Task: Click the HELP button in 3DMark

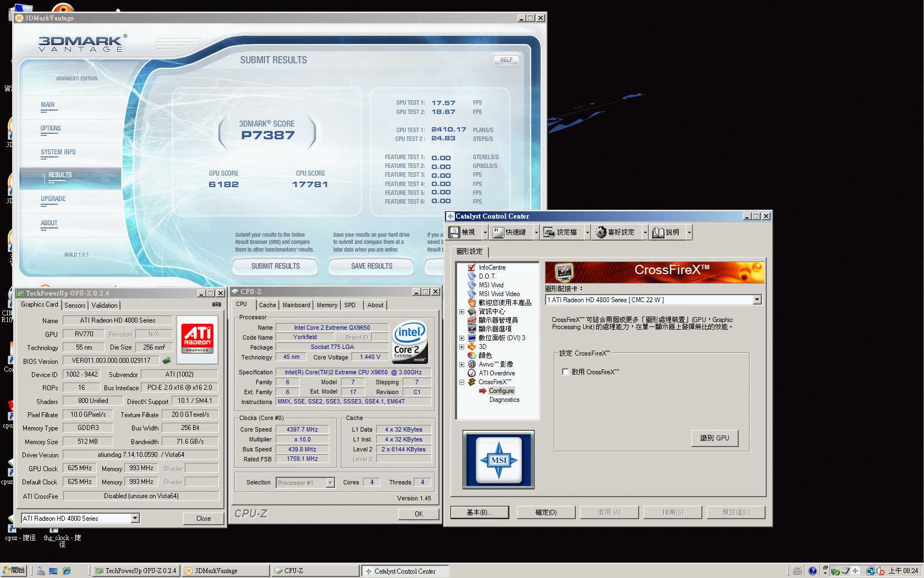Action: pyautogui.click(x=506, y=59)
